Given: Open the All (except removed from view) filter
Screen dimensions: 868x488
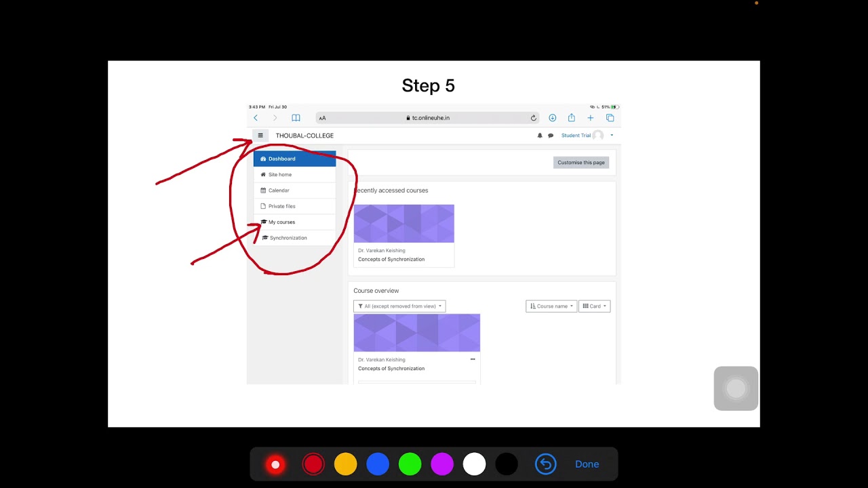Looking at the screenshot, I should point(399,306).
